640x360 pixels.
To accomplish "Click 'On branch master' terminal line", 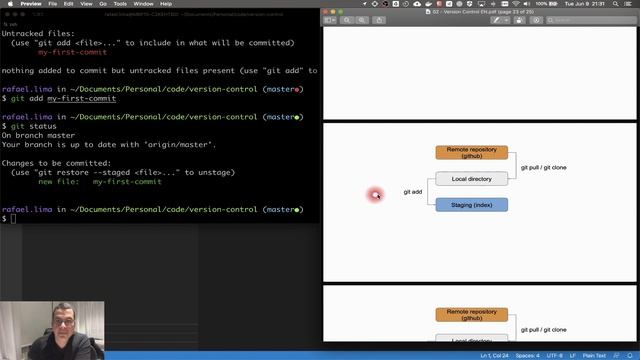I will click(38, 136).
